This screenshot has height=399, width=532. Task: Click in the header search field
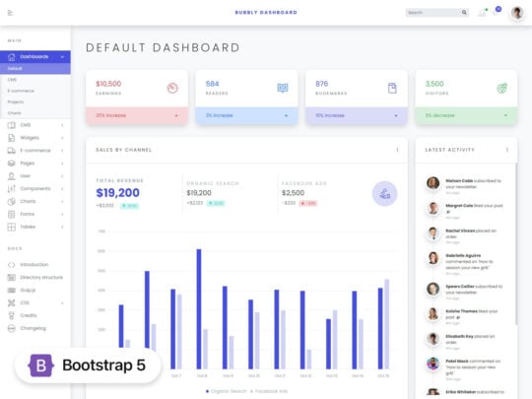coord(433,13)
